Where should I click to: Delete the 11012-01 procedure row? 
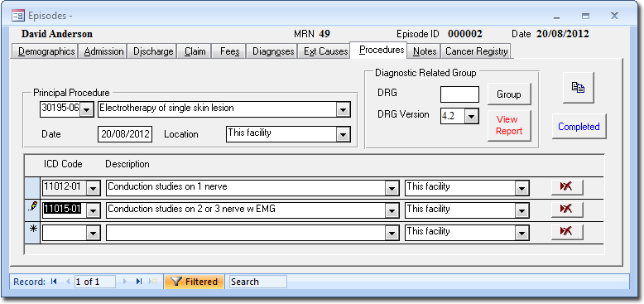point(567,187)
